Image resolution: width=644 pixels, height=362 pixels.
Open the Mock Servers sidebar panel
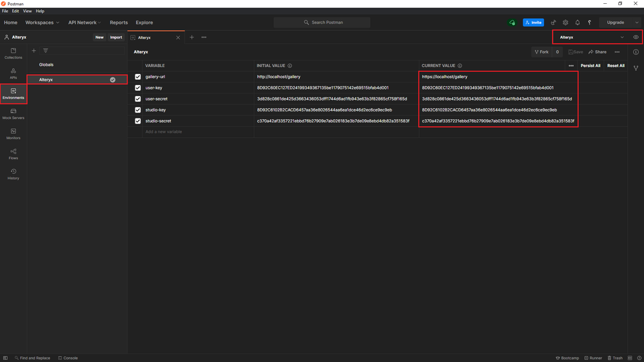(13, 114)
